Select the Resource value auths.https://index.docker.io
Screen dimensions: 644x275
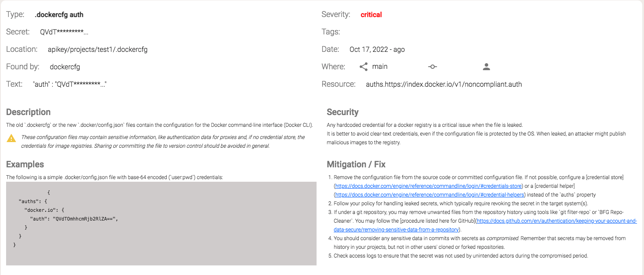coord(443,85)
